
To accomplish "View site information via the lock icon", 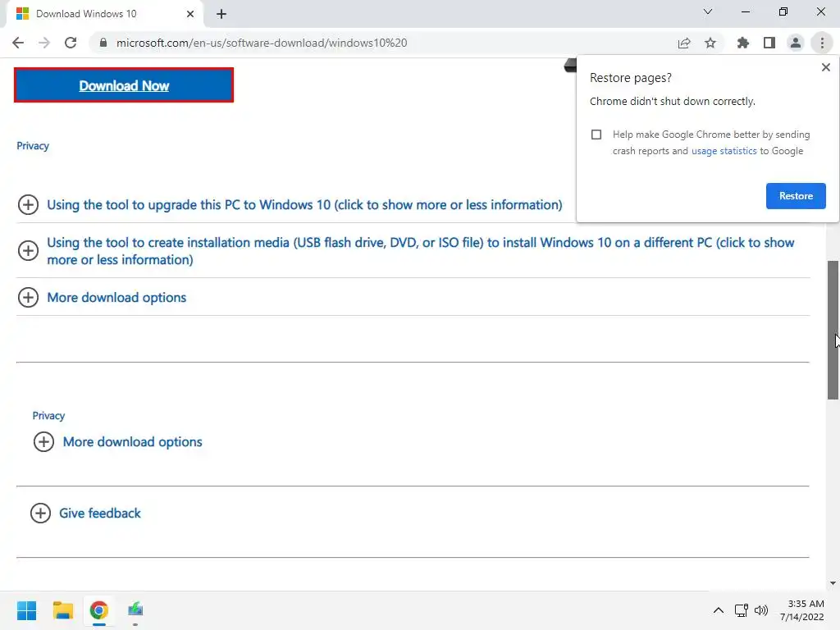I will [103, 43].
